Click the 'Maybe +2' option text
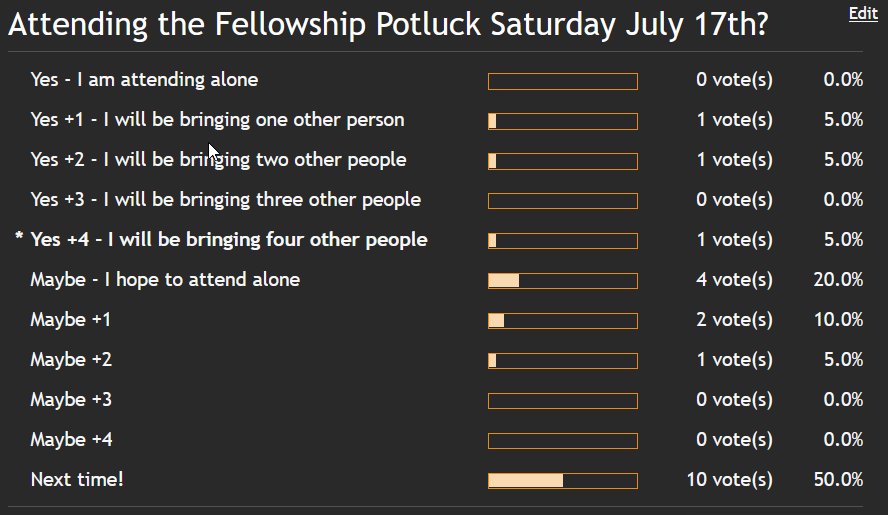 point(71,360)
